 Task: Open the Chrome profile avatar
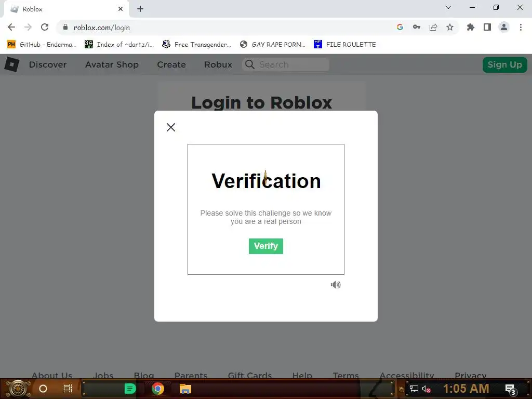click(x=503, y=28)
